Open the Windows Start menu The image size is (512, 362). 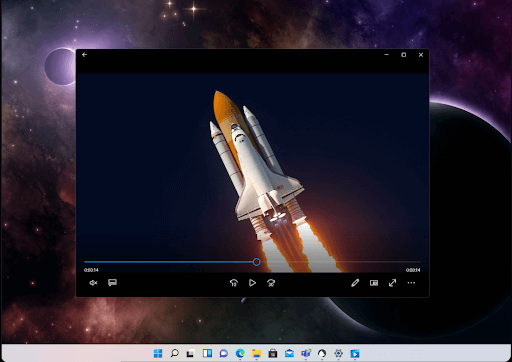158,353
